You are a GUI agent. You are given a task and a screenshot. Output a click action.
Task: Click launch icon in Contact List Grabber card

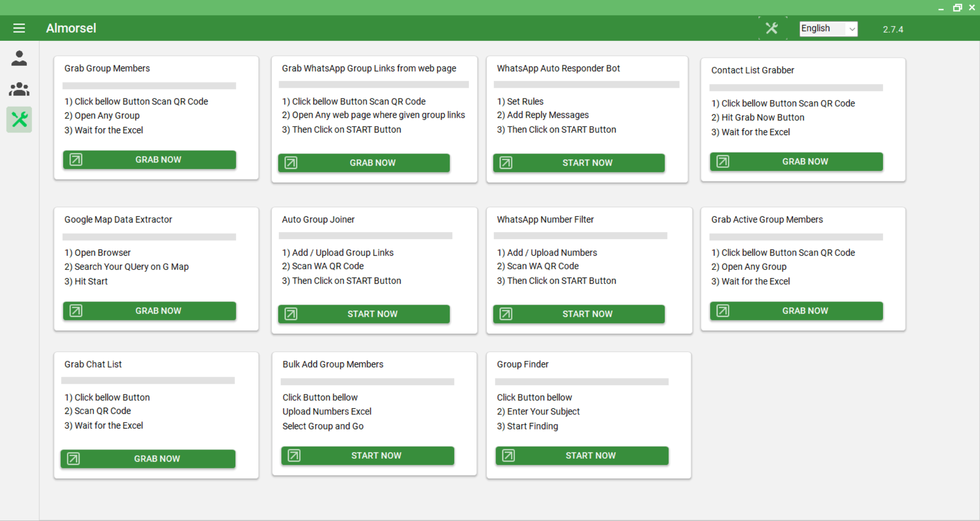[x=723, y=162]
